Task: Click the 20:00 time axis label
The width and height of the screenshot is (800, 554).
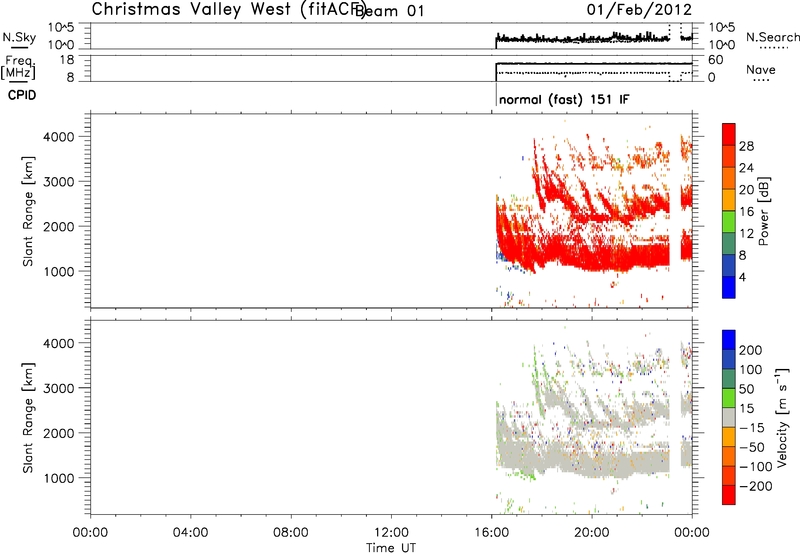Action: click(592, 533)
